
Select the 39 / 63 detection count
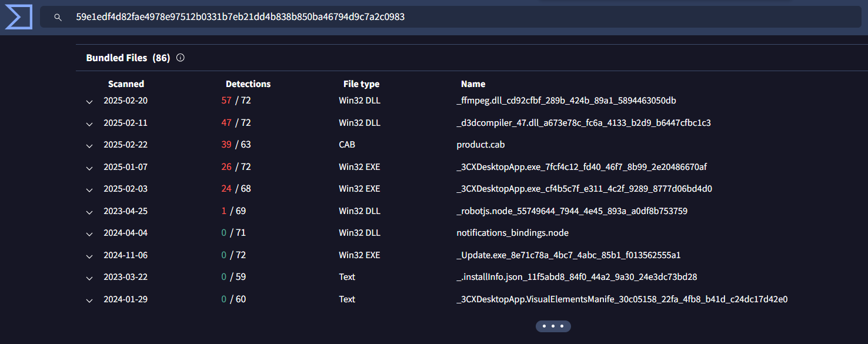coord(236,145)
